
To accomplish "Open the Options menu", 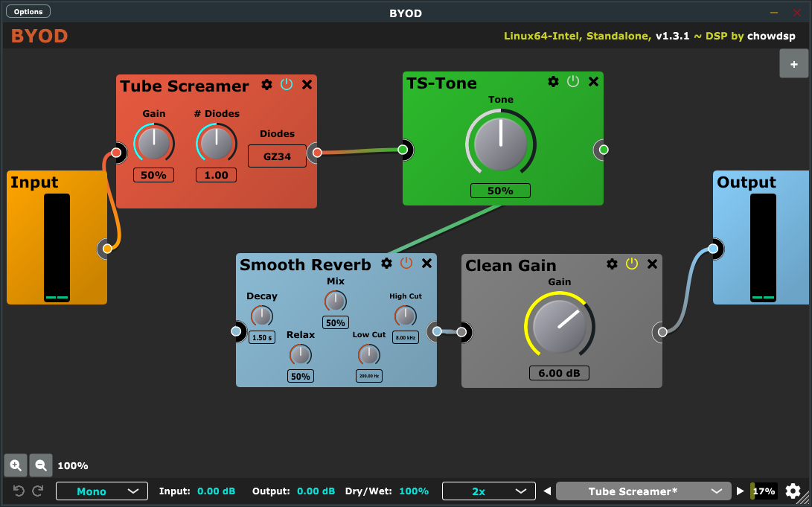I will (x=28, y=11).
